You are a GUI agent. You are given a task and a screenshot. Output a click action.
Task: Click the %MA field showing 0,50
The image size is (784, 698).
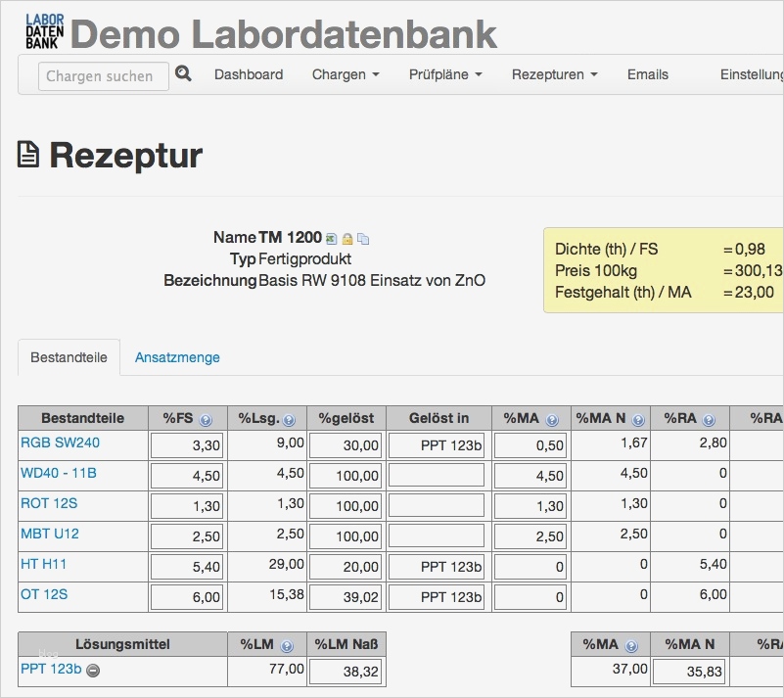coord(530,445)
